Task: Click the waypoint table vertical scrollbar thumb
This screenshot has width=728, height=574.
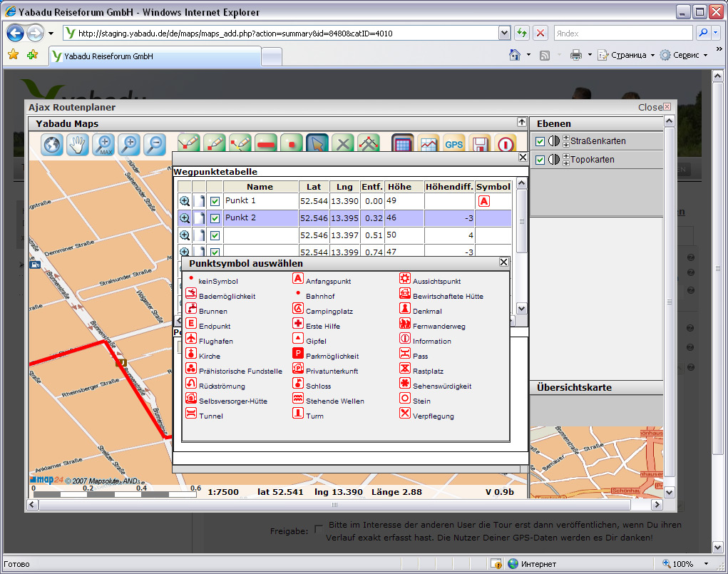Action: (522, 221)
